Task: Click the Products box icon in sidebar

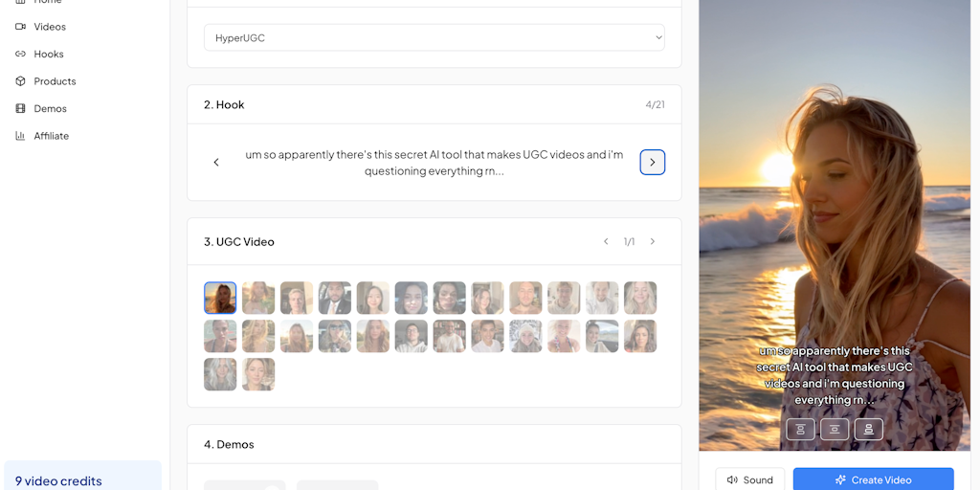Action: point(21,81)
